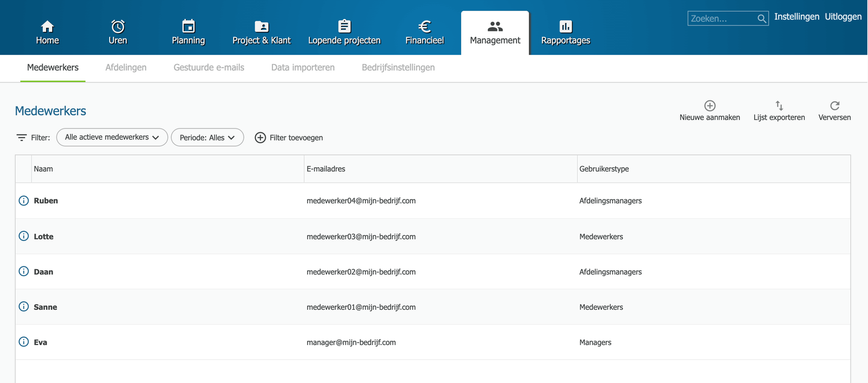Click the Instellingen link

(x=796, y=17)
